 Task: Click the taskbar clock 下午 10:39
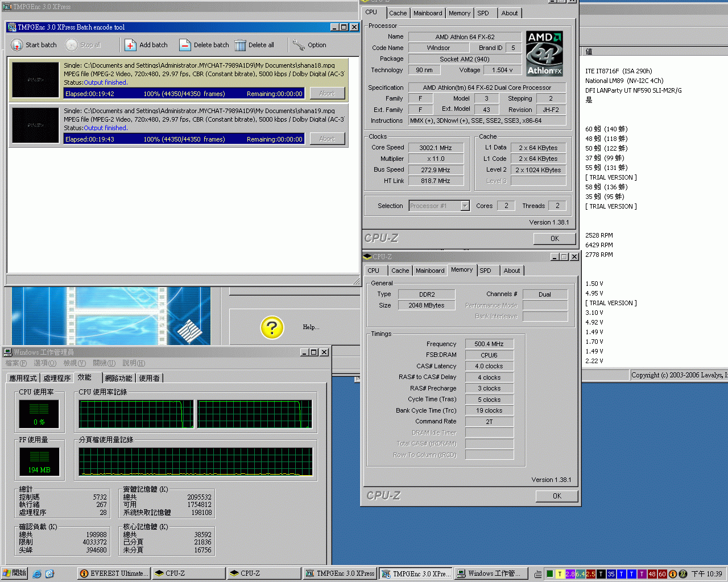[x=706, y=574]
